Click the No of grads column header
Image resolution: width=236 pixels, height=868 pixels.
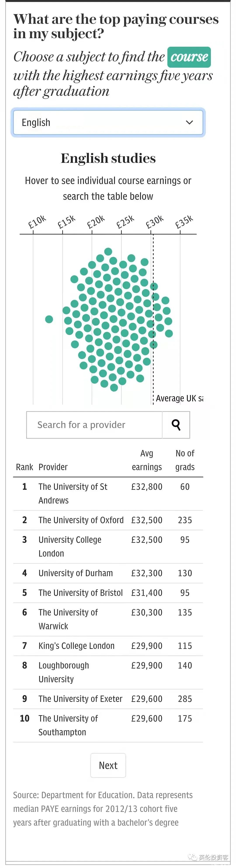185,460
